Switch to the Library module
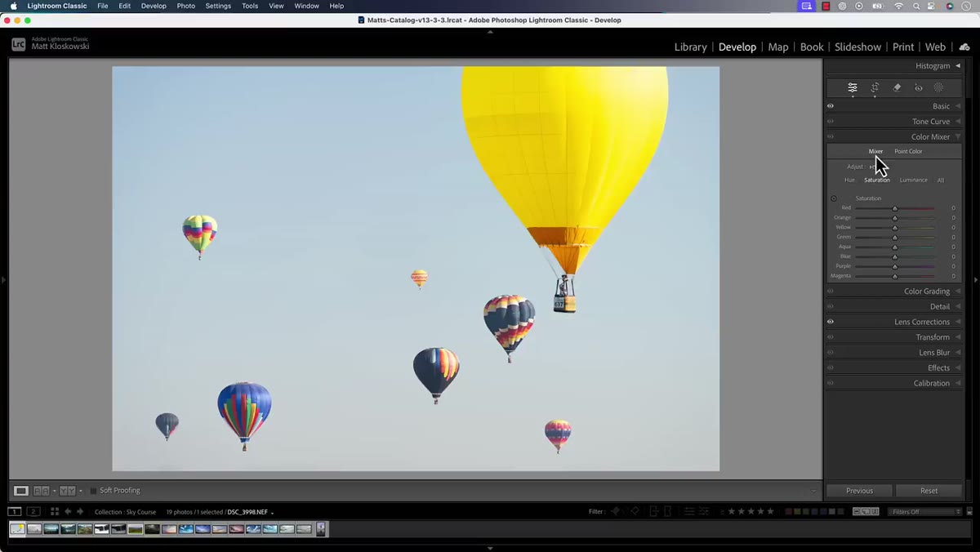980x552 pixels. point(691,47)
